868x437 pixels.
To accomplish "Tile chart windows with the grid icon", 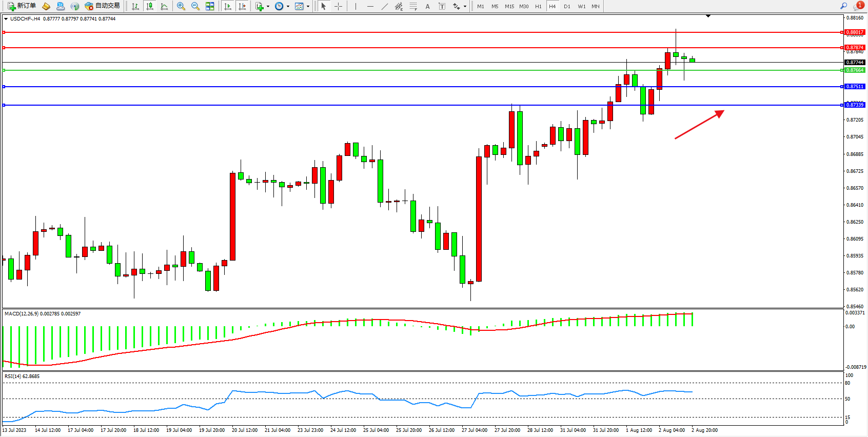I will click(x=210, y=6).
